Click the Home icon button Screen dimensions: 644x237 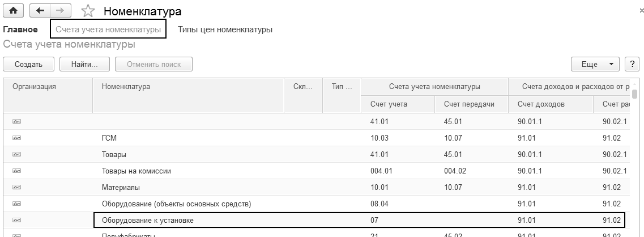point(14,10)
